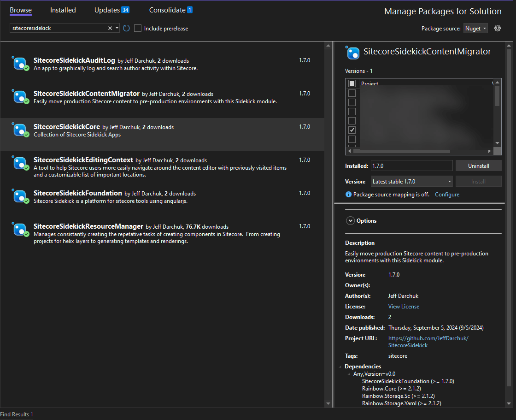Select the SitecoreSidekickFoundation package row

click(x=161, y=196)
